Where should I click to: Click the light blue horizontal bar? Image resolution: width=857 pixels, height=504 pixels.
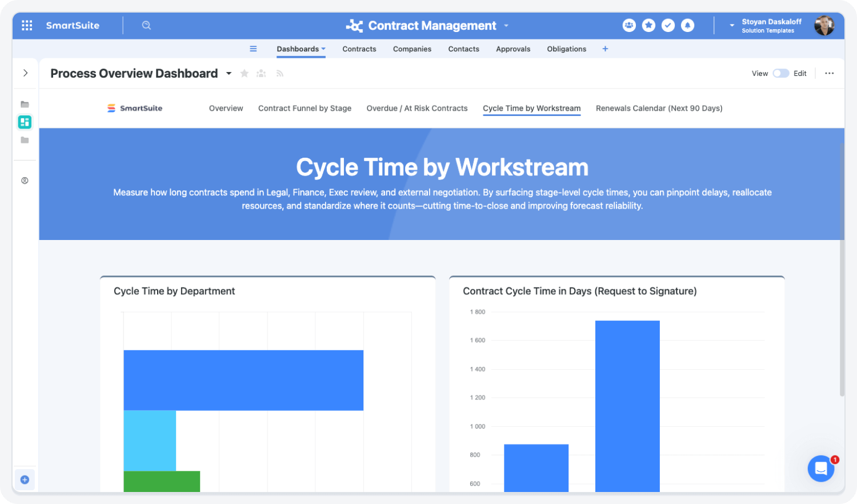click(x=150, y=441)
